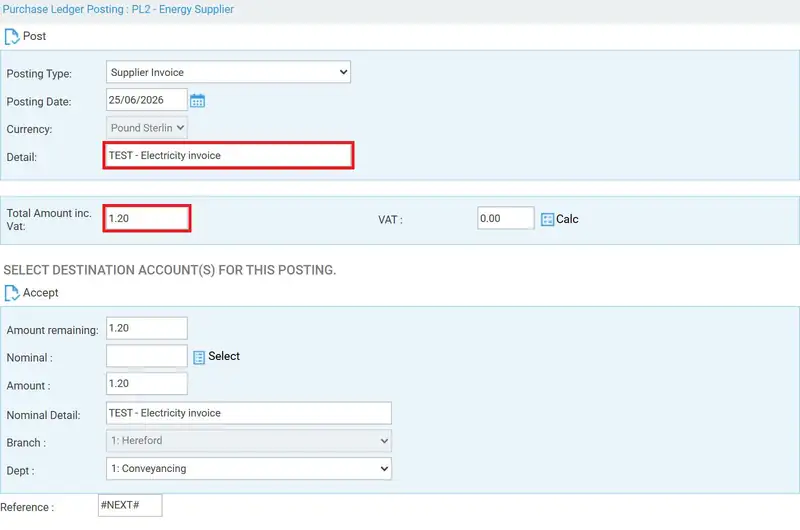Viewport: 800px width, 530px height.
Task: Focus the VAT amount field
Action: coord(506,218)
